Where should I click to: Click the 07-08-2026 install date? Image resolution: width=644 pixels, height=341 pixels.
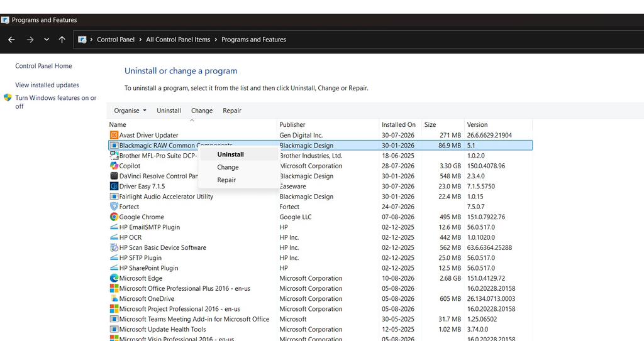tap(398, 217)
